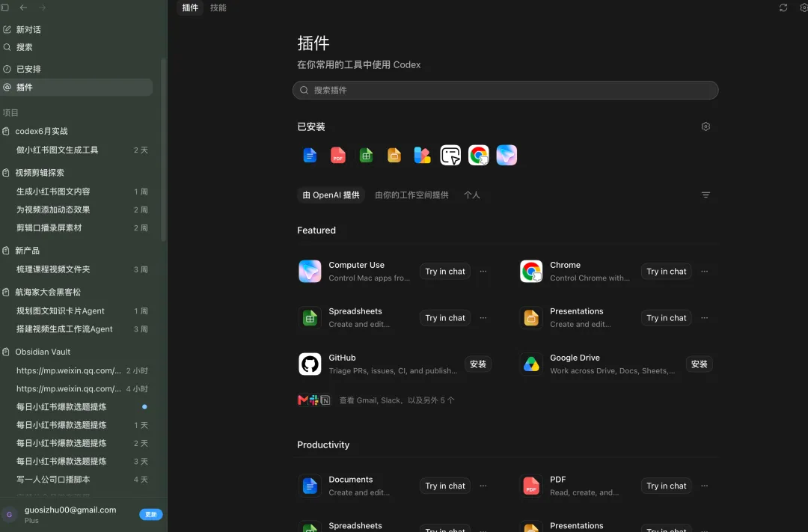Start a 新对话 in the sidebar

(76, 29)
